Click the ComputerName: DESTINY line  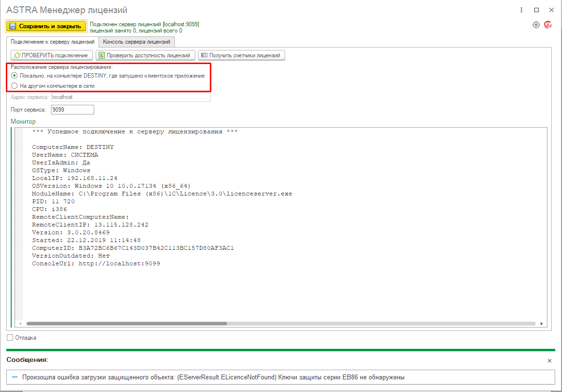73,147
